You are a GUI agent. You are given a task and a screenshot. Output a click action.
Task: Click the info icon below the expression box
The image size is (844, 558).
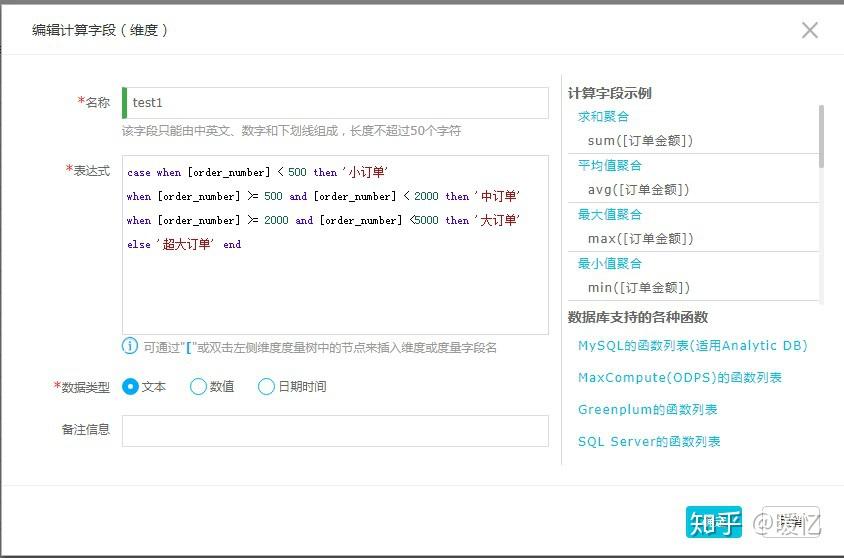130,346
